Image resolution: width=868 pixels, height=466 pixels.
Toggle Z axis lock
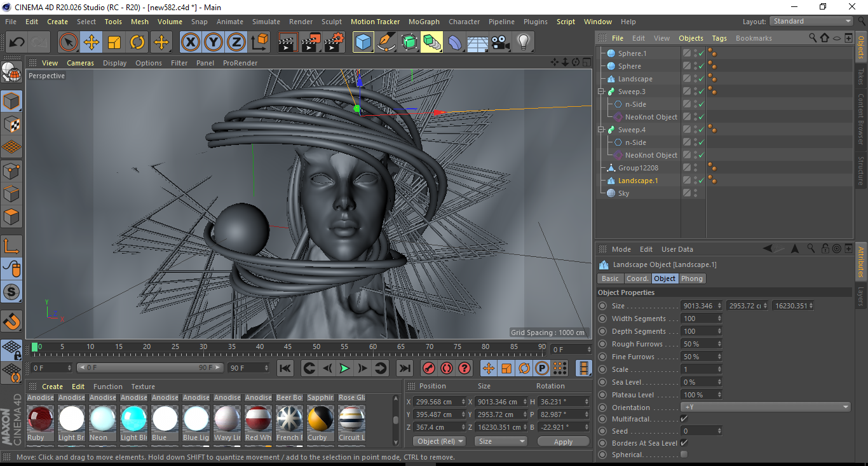[236, 43]
